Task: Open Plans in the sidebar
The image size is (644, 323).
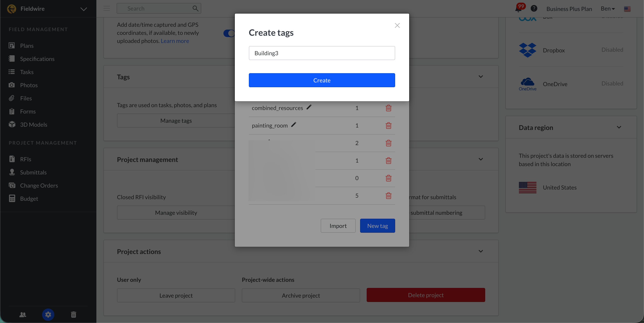Action: tap(27, 46)
